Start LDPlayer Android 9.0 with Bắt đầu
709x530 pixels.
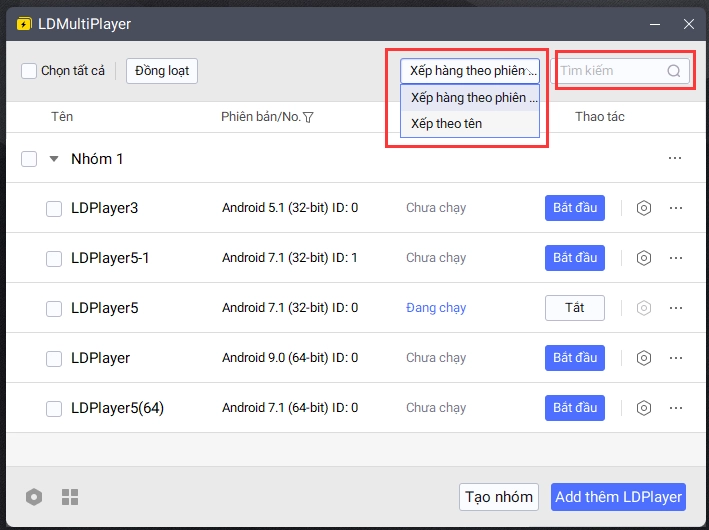pyautogui.click(x=575, y=358)
